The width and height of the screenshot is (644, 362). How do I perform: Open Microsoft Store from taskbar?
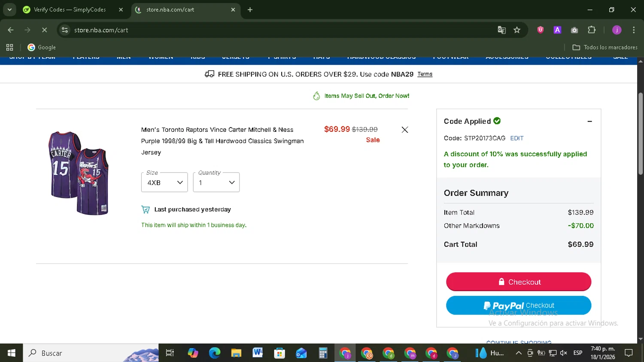pyautogui.click(x=279, y=353)
